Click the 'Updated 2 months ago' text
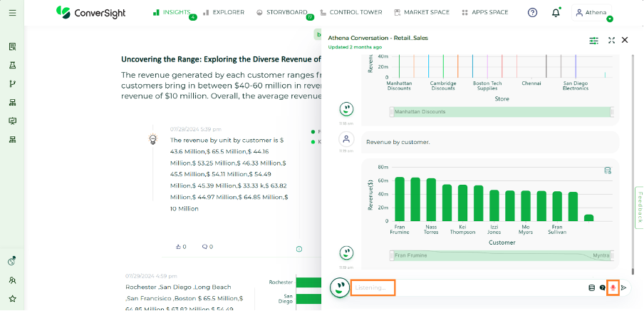Image resolution: width=644 pixels, height=311 pixels. pyautogui.click(x=355, y=47)
